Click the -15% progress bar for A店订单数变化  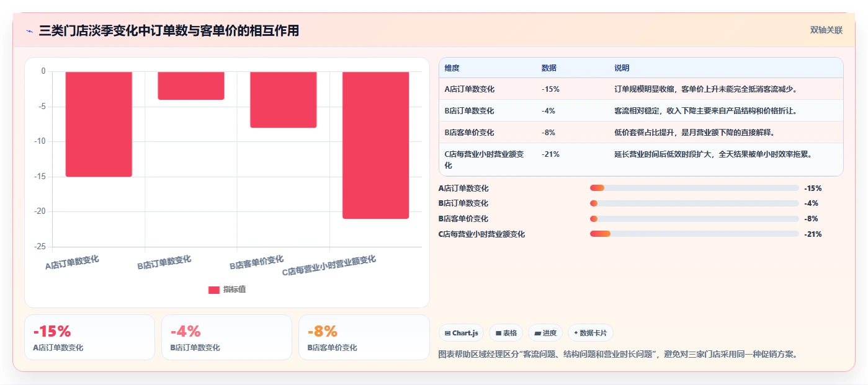694,188
